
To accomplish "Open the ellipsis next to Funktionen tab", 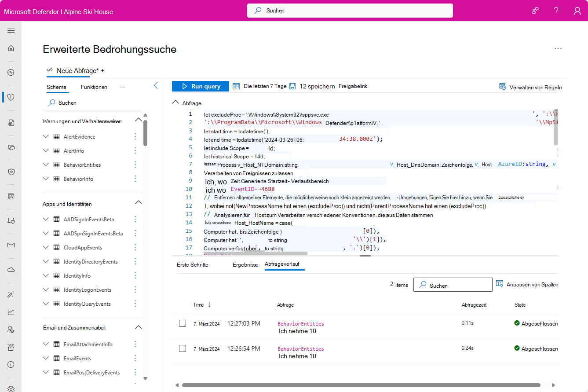I will click(122, 87).
